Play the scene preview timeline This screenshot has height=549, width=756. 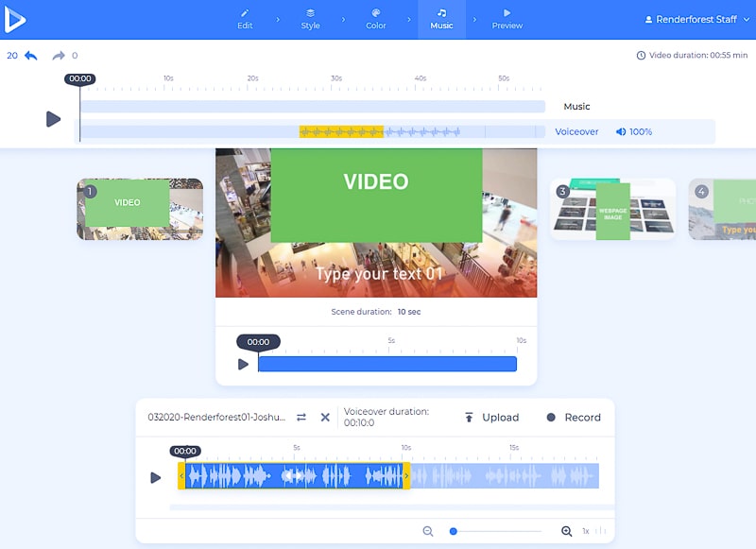pos(243,364)
